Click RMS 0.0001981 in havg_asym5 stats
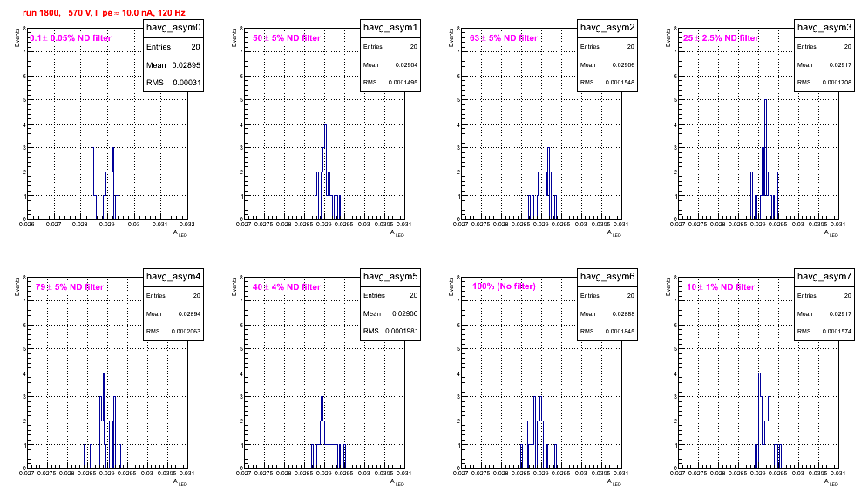Viewport: 868px width, 498px height. 390,332
